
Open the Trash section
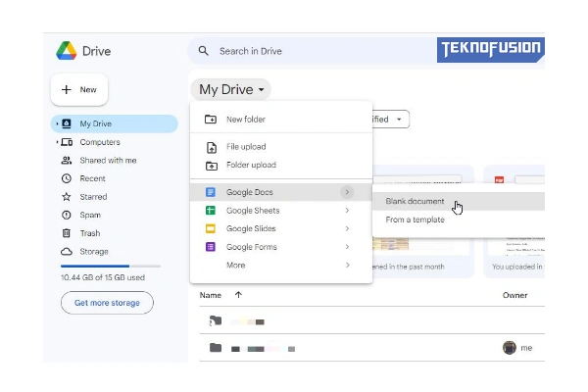[90, 233]
